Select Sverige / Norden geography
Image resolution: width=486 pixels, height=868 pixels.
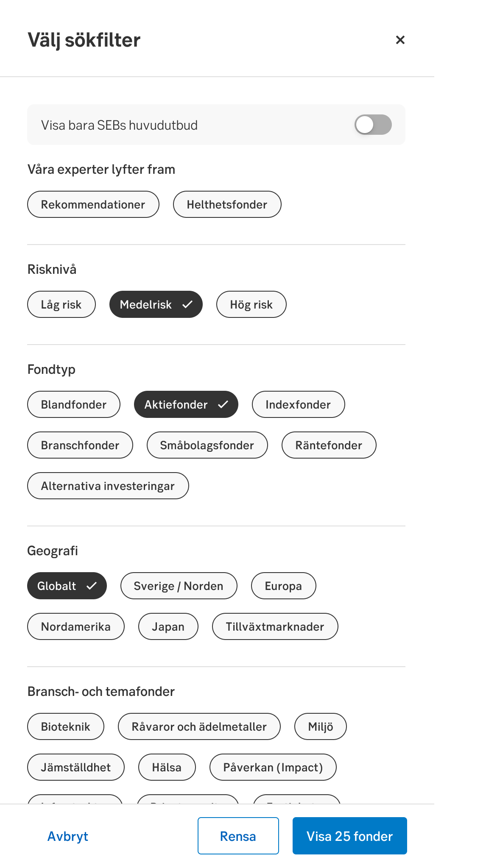(x=179, y=586)
